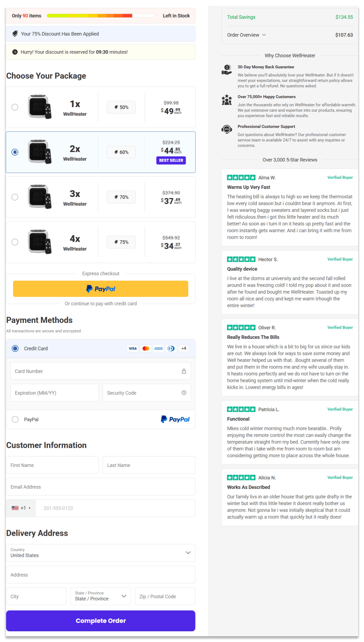Click Oliver R. five-star rating

tap(241, 327)
